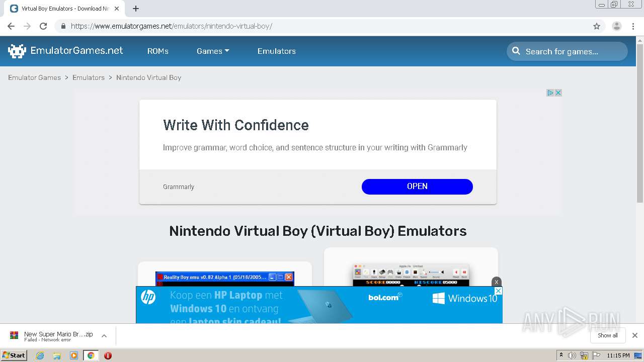The height and width of the screenshot is (362, 644).
Task: Click New Super Mario failed download item
Action: tap(58, 336)
